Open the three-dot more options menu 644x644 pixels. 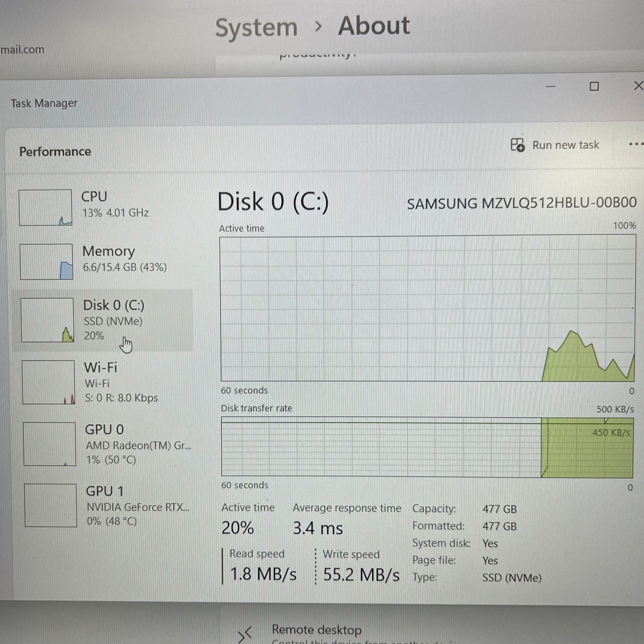(x=635, y=144)
